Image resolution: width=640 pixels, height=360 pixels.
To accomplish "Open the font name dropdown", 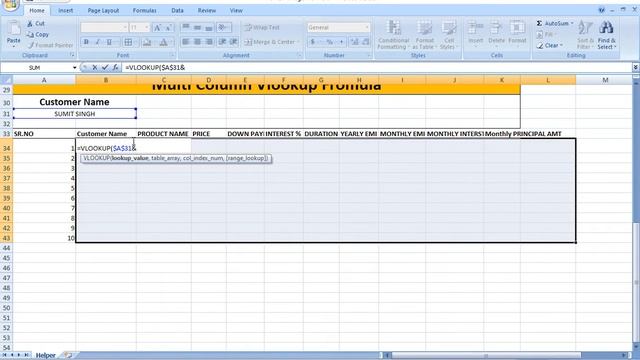I will pos(125,27).
